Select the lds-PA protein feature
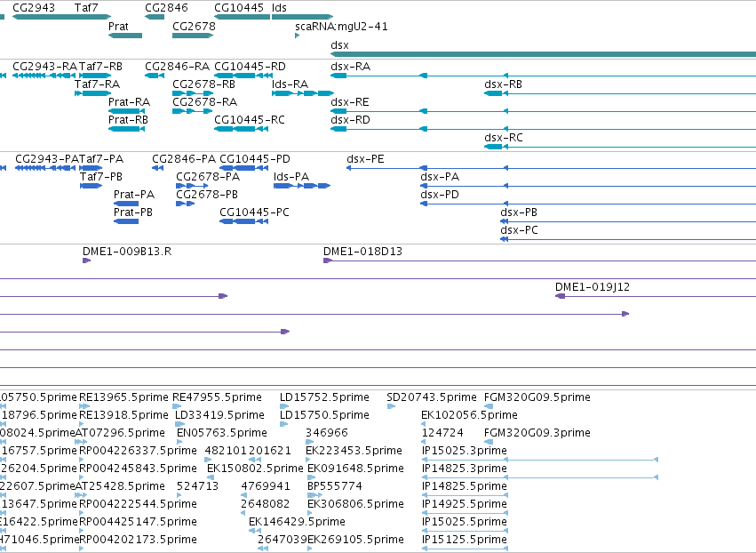 [x=302, y=186]
